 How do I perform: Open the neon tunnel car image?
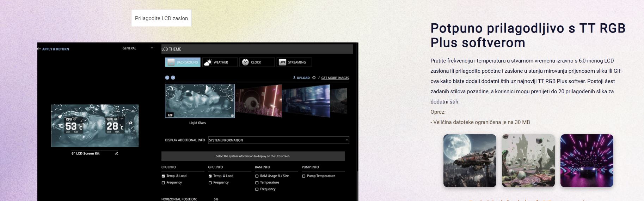click(x=587, y=161)
